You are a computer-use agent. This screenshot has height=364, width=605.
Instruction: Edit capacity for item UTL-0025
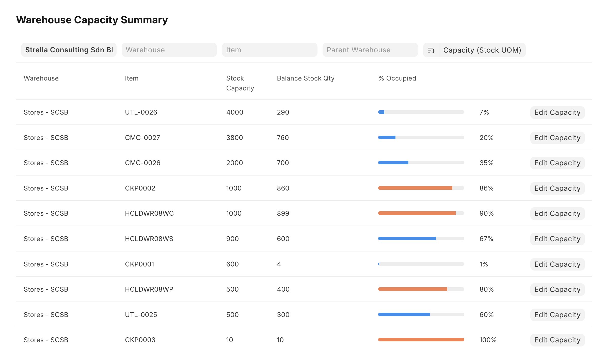tap(557, 315)
